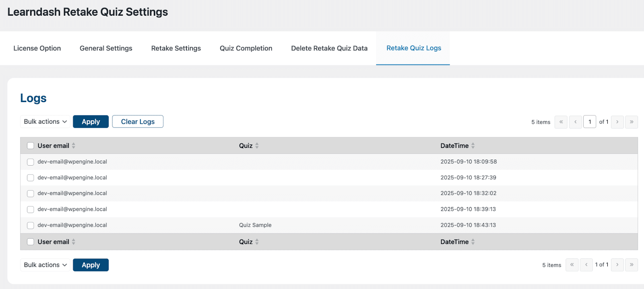The height and width of the screenshot is (289, 644).
Task: Click Quiz header label in table footer
Action: point(246,242)
